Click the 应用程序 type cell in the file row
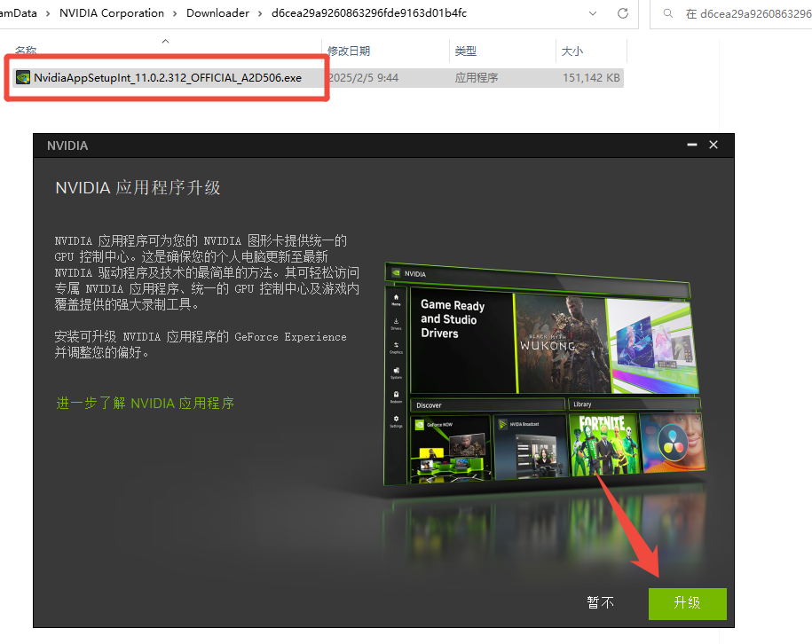 point(476,78)
